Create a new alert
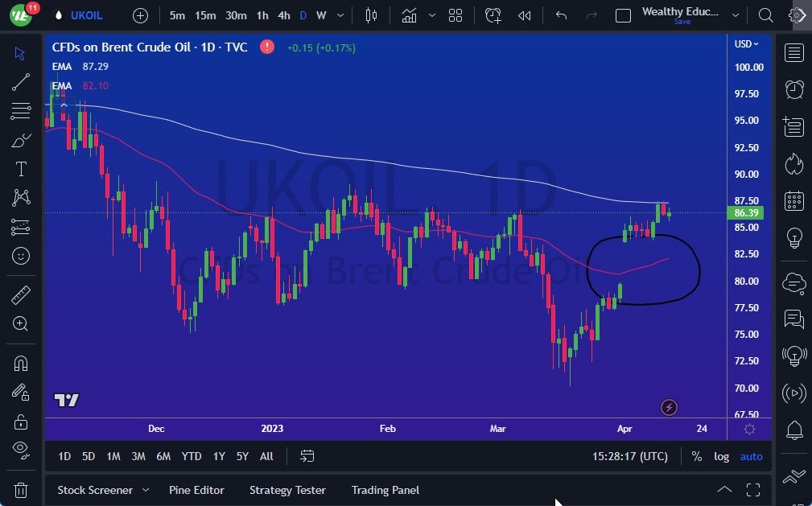The image size is (812, 506). coord(493,15)
